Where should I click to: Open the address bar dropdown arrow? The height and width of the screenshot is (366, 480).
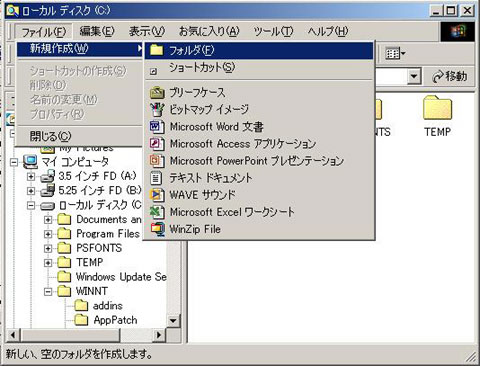pyautogui.click(x=414, y=76)
